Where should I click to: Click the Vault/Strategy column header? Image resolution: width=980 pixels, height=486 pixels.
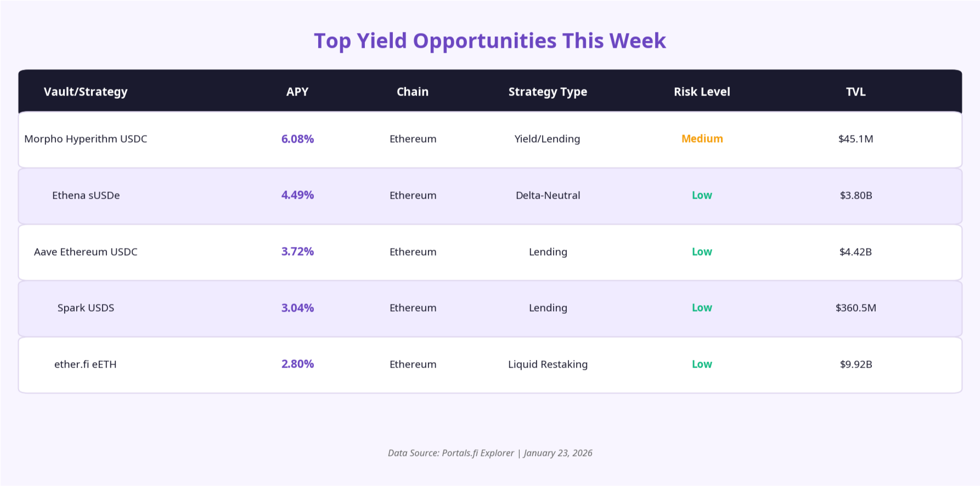coord(86,92)
